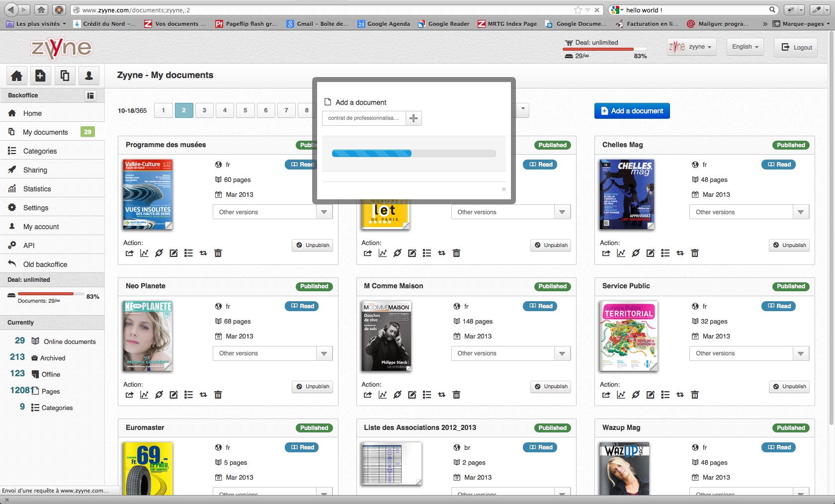Open Old backoffice in the sidebar

click(52, 264)
